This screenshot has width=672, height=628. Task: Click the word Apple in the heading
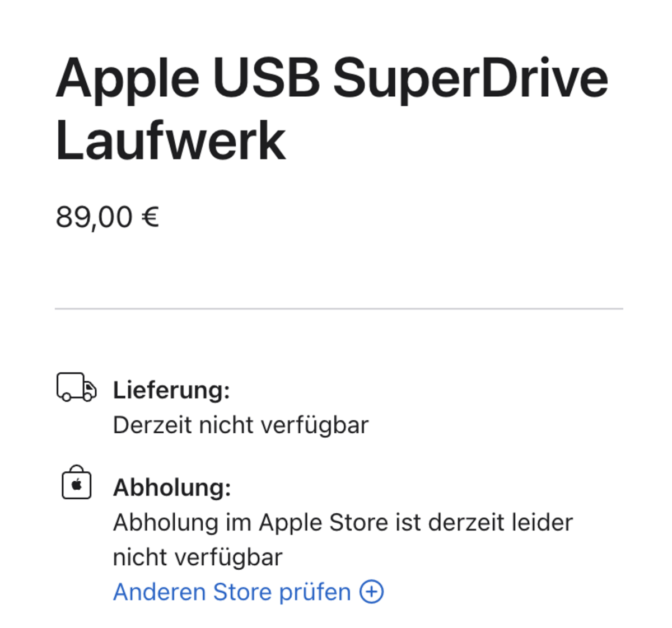[127, 80]
